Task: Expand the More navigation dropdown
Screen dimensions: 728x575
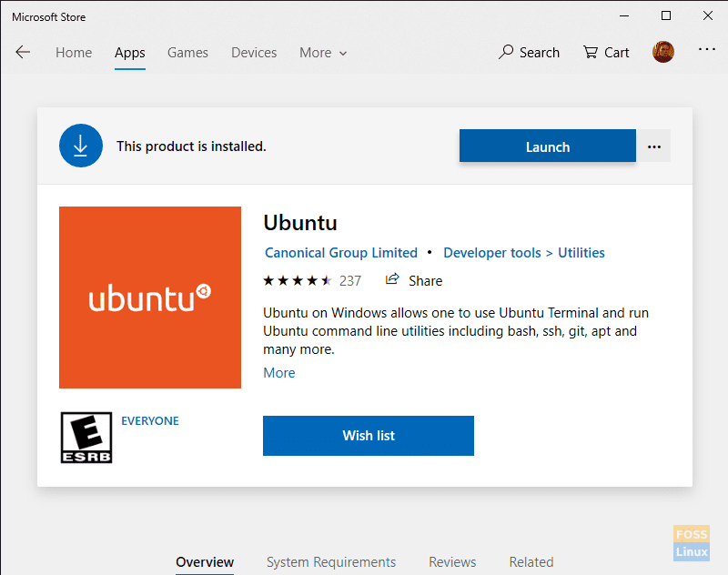Action: [323, 53]
